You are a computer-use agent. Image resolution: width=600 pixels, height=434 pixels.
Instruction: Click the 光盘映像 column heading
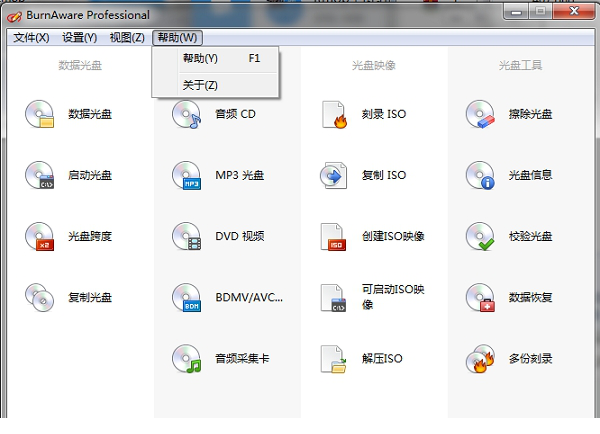373,65
